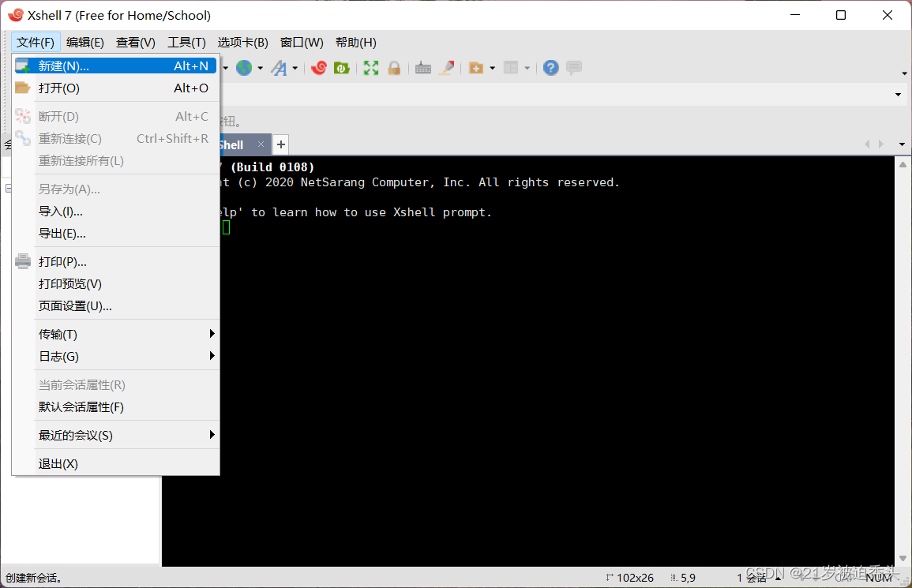Image resolution: width=912 pixels, height=588 pixels.
Task: Expand the Transfer 传输(T) submenu
Action: pos(115,335)
